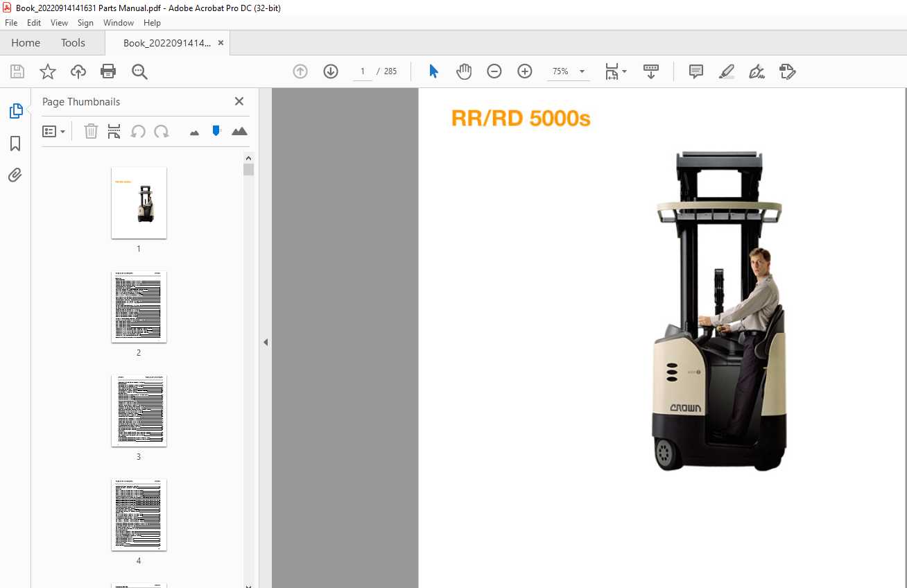Image resolution: width=907 pixels, height=588 pixels.
Task: Delete selected page with the trash icon
Action: (91, 131)
